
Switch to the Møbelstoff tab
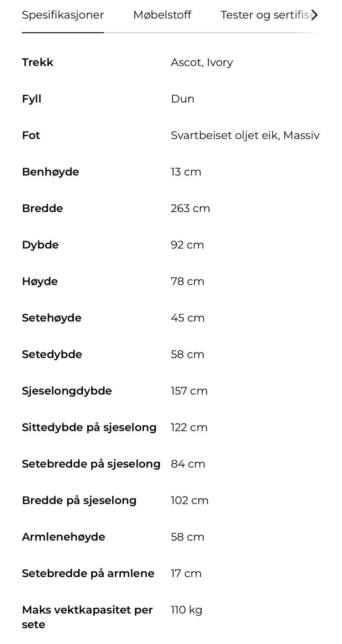[x=162, y=15]
